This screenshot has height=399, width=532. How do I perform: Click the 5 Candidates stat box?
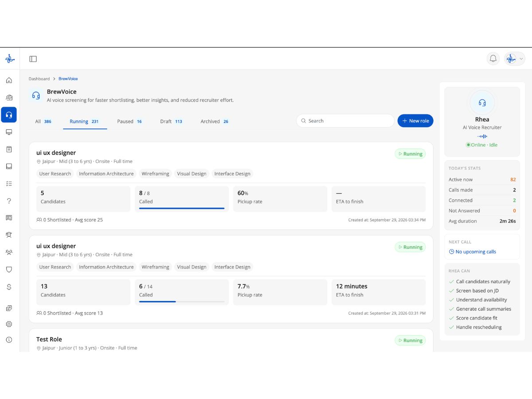(83, 199)
